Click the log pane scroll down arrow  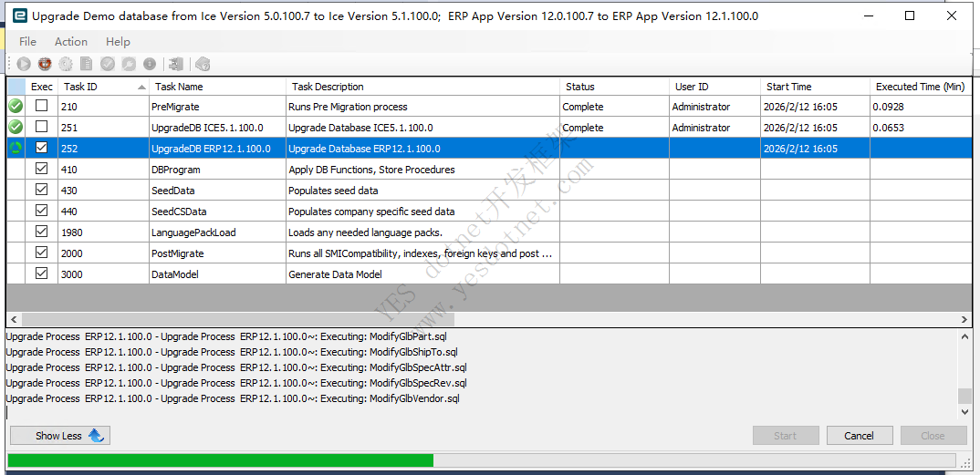[965, 412]
